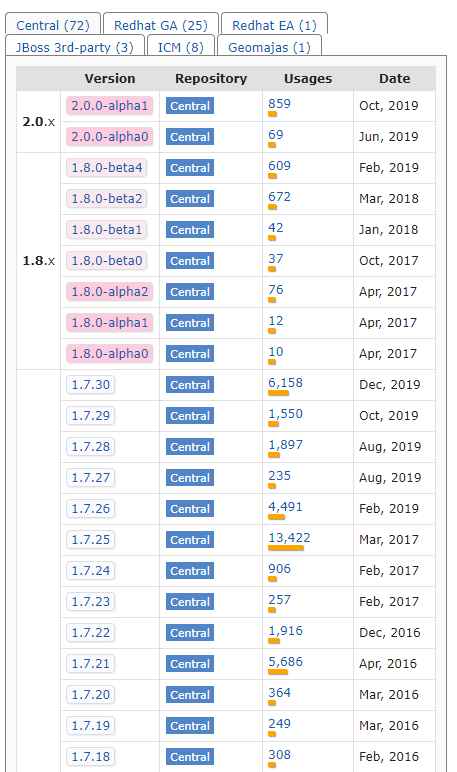View the 5,686 usages link

[x=285, y=662]
